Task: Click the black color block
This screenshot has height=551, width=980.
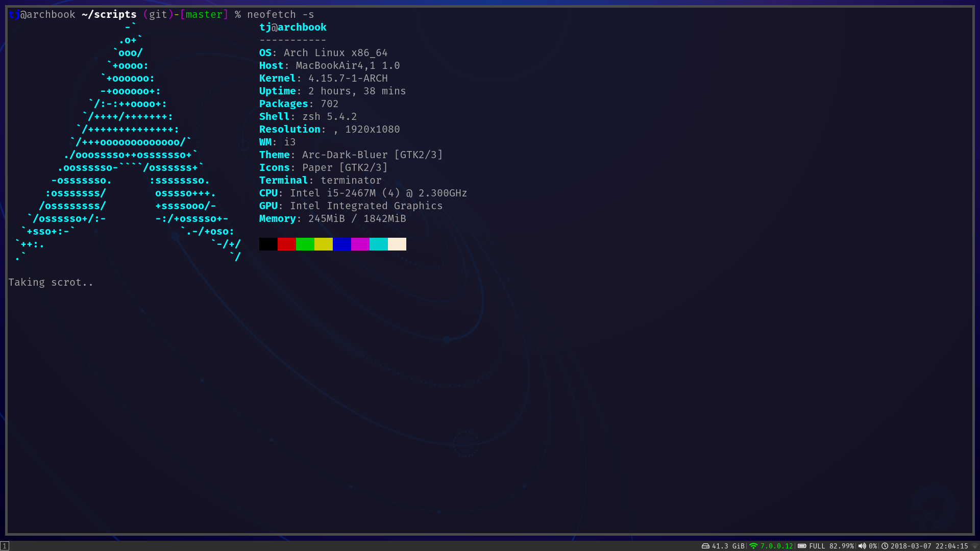Action: (x=268, y=244)
